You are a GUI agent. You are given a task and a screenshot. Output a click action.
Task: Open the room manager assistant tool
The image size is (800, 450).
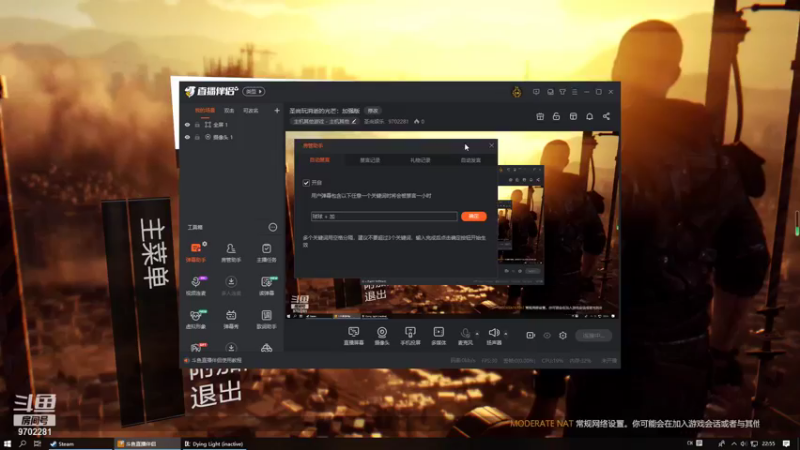coord(231,252)
